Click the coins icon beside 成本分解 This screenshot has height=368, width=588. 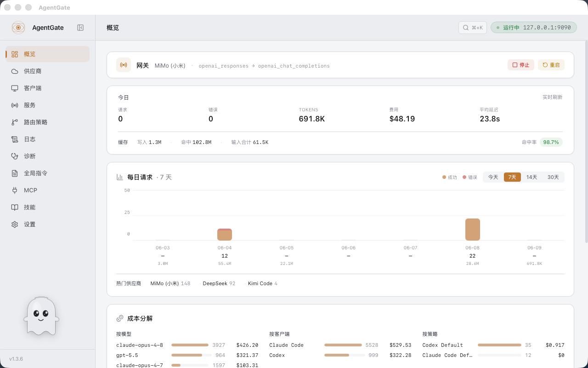coord(120,318)
